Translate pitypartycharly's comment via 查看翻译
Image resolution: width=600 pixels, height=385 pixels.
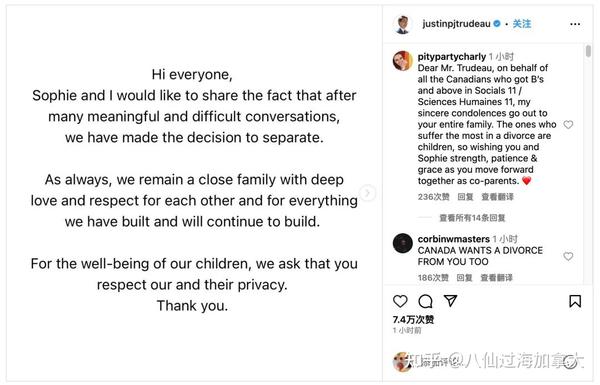pos(497,197)
